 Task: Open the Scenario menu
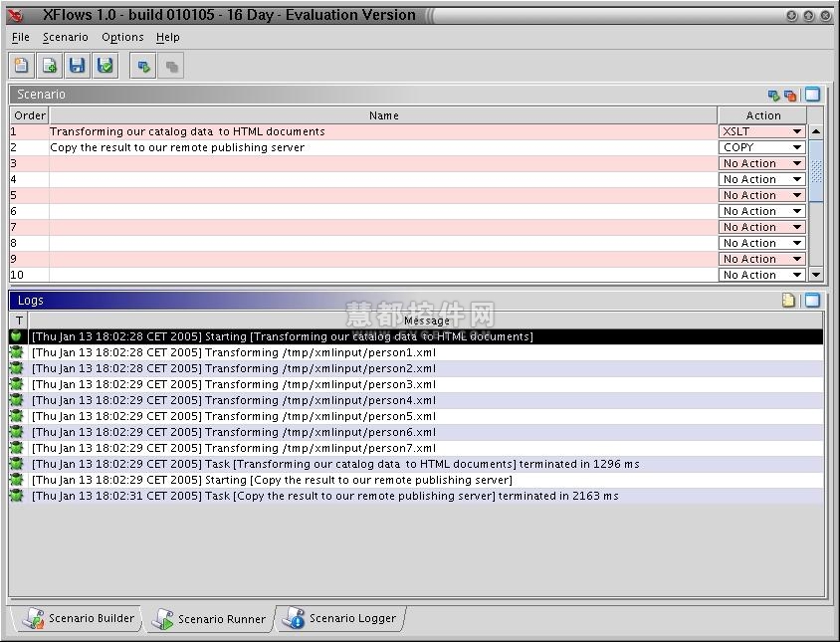[x=66, y=37]
